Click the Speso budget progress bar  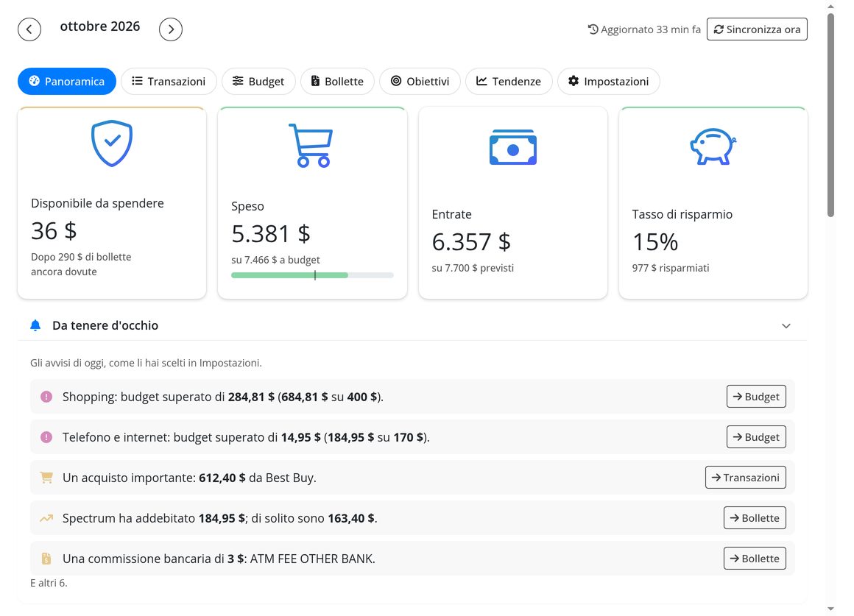[x=312, y=275]
